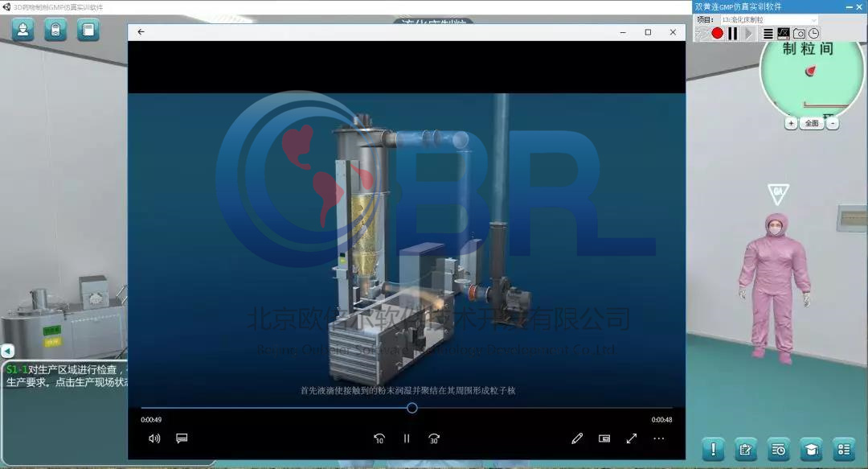Image resolution: width=868 pixels, height=469 pixels.
Task: Click the video progress slider handle
Action: 411,408
